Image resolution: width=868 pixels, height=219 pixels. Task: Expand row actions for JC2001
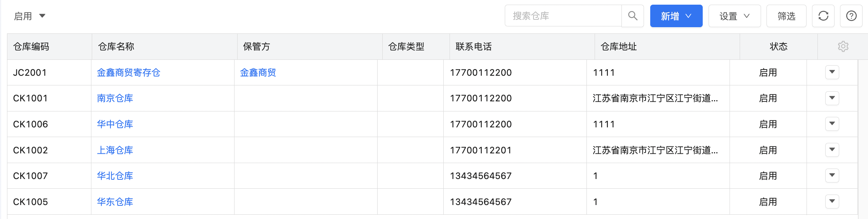tap(832, 72)
